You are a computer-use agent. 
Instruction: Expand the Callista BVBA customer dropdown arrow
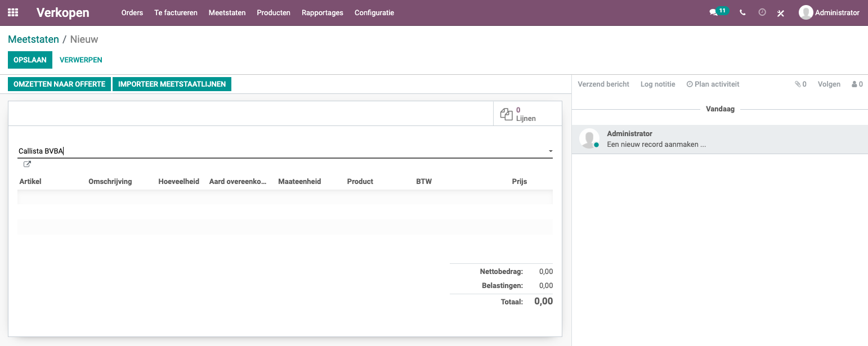click(551, 151)
